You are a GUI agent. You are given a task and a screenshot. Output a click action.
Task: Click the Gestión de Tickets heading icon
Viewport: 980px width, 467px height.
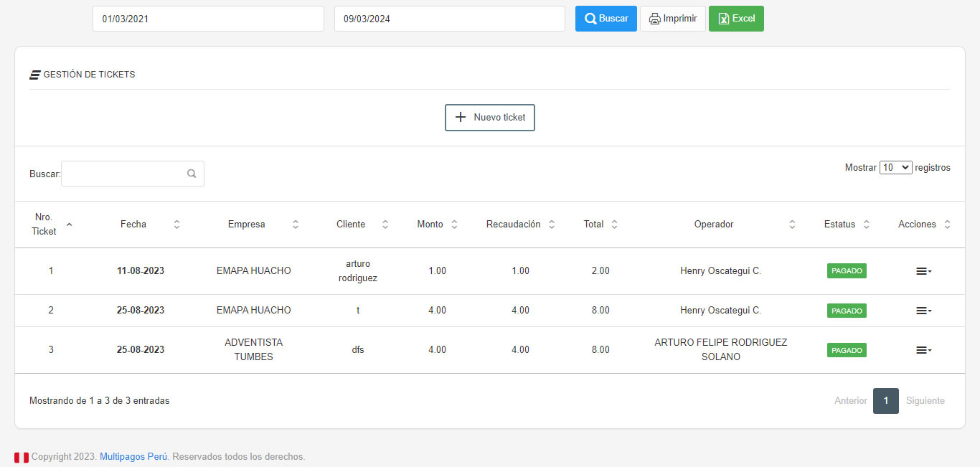pos(34,75)
